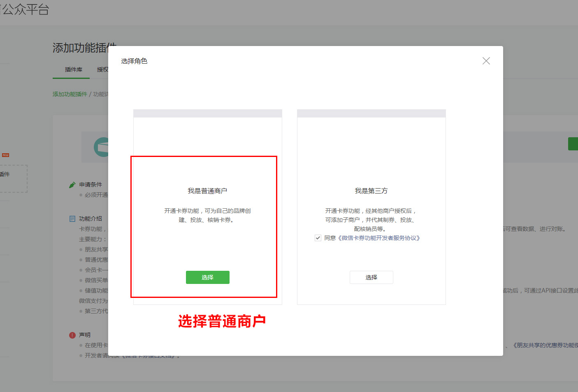Click the 我是普通商户 card heading
Image resolution: width=578 pixels, height=392 pixels.
tap(207, 191)
